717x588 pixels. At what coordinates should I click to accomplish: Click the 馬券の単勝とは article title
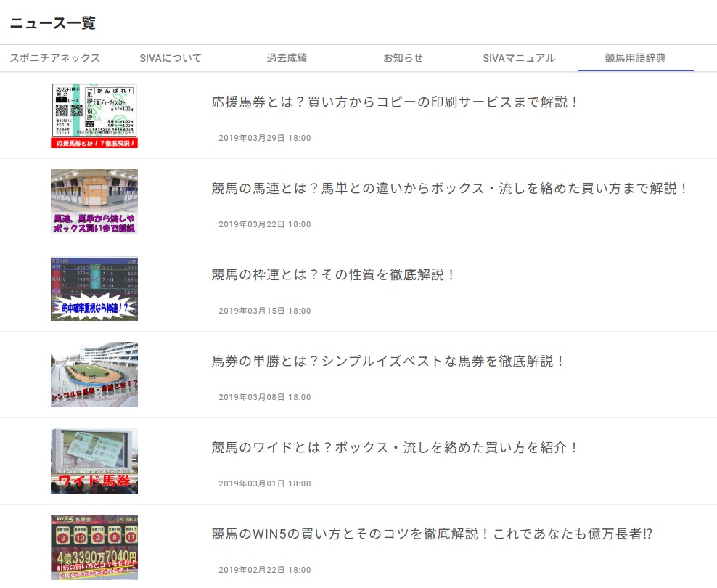click(x=388, y=362)
